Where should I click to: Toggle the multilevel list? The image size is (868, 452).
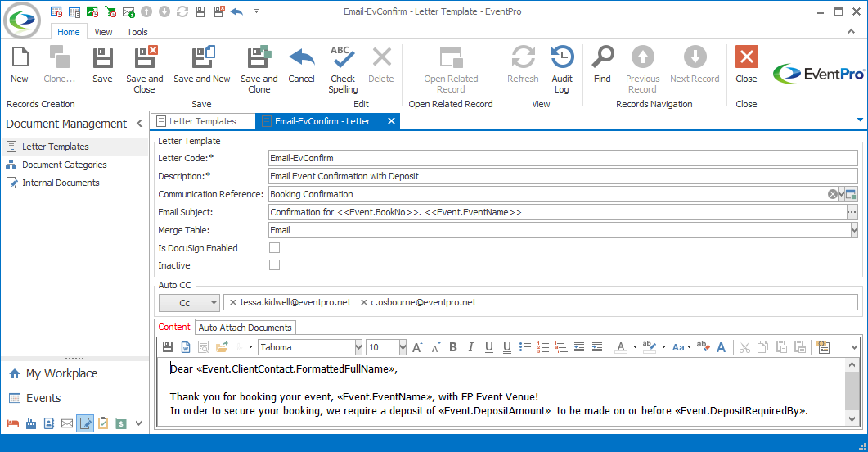coord(560,347)
